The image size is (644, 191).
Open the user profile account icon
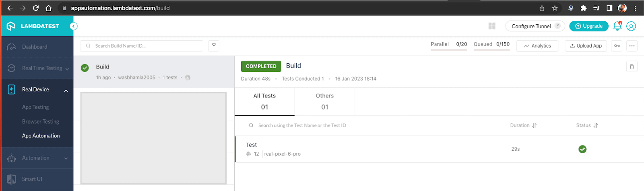(x=631, y=26)
